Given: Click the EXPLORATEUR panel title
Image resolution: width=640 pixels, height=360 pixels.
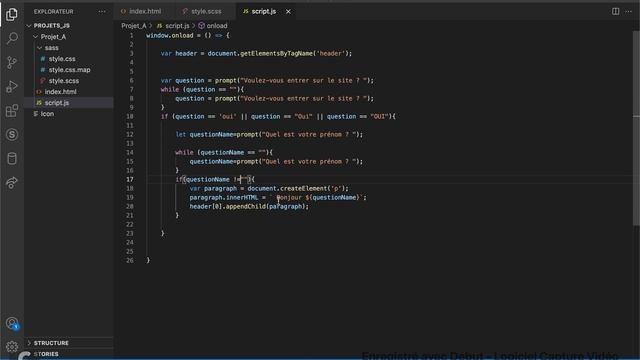Looking at the screenshot, I should tap(53, 11).
